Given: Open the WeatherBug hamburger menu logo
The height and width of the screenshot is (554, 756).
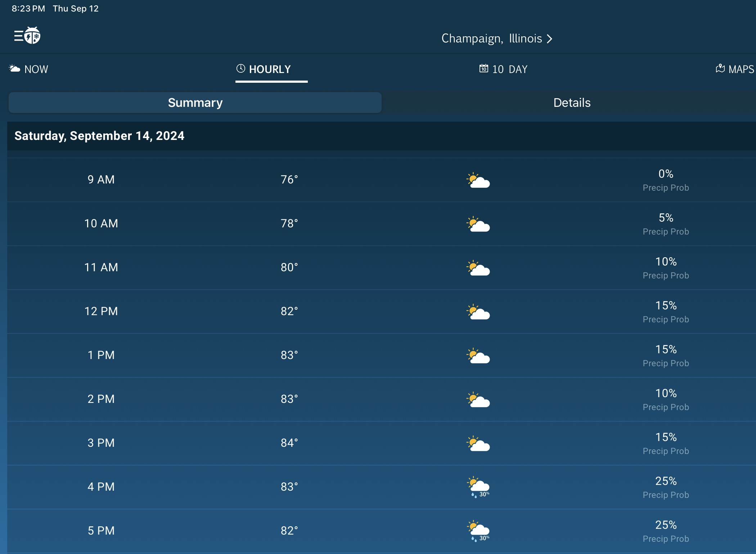Looking at the screenshot, I should point(27,36).
